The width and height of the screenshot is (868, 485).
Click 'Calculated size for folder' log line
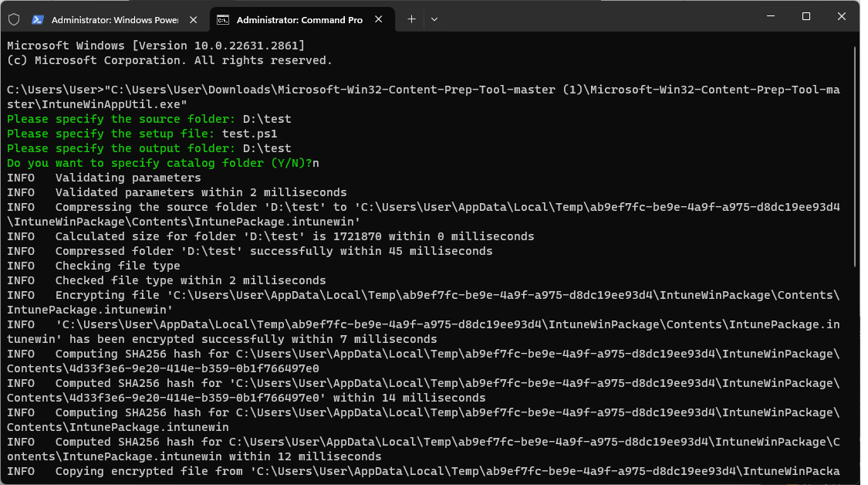(271, 236)
